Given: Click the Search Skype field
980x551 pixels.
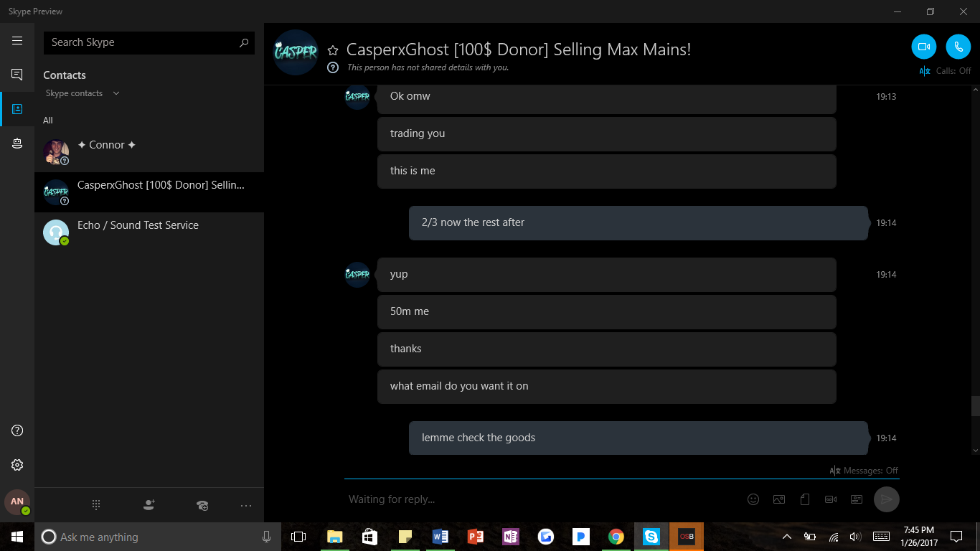Looking at the screenshot, I should 149,42.
